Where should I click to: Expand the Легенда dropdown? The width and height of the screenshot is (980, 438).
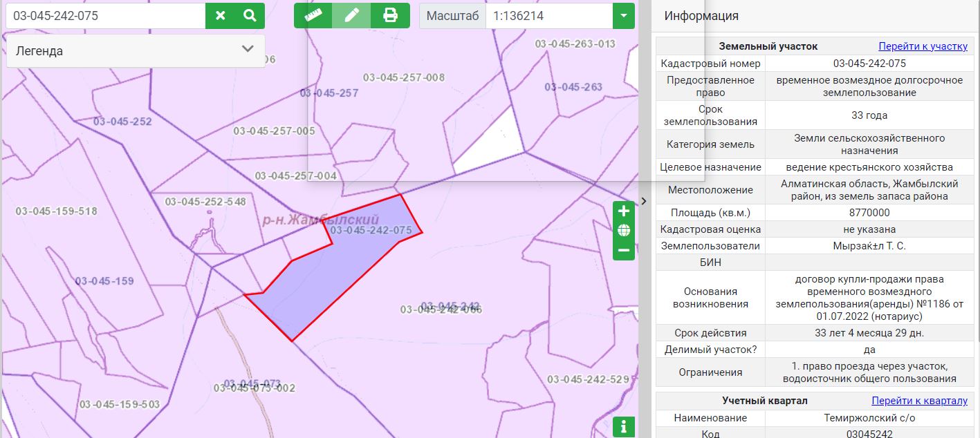point(247,50)
